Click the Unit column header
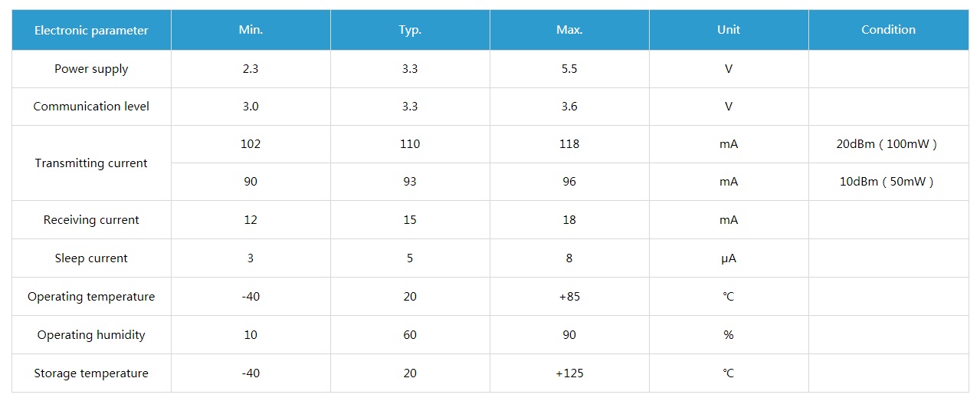980x411 pixels. pyautogui.click(x=729, y=30)
